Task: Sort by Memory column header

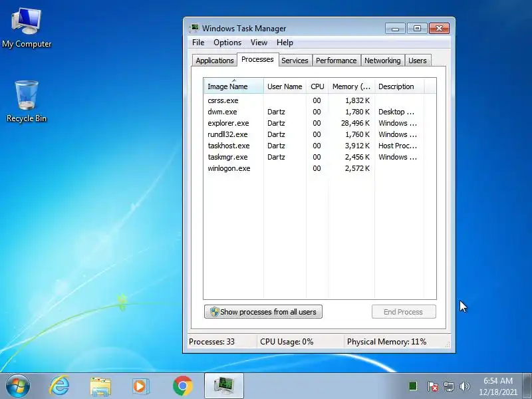Action: pyautogui.click(x=352, y=86)
